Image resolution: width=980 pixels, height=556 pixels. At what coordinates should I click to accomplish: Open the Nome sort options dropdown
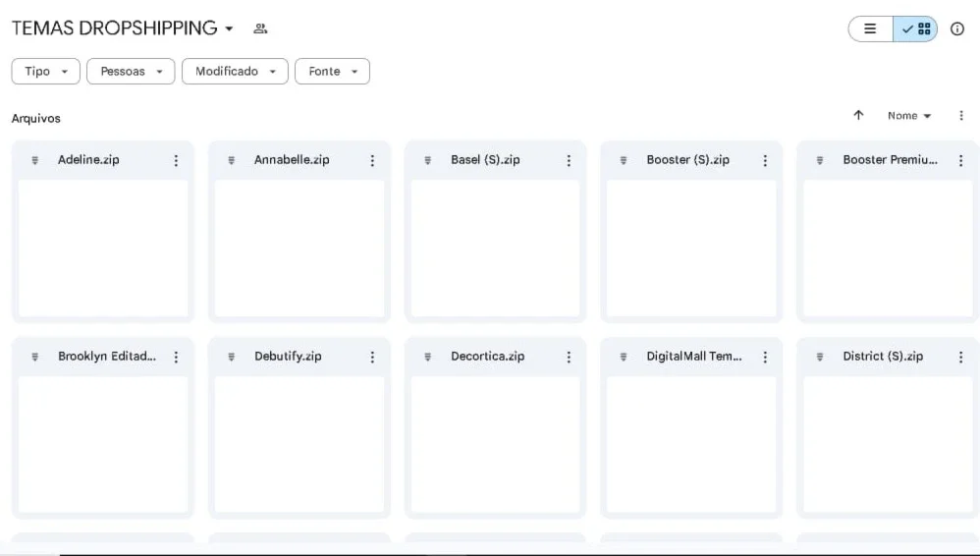click(909, 116)
